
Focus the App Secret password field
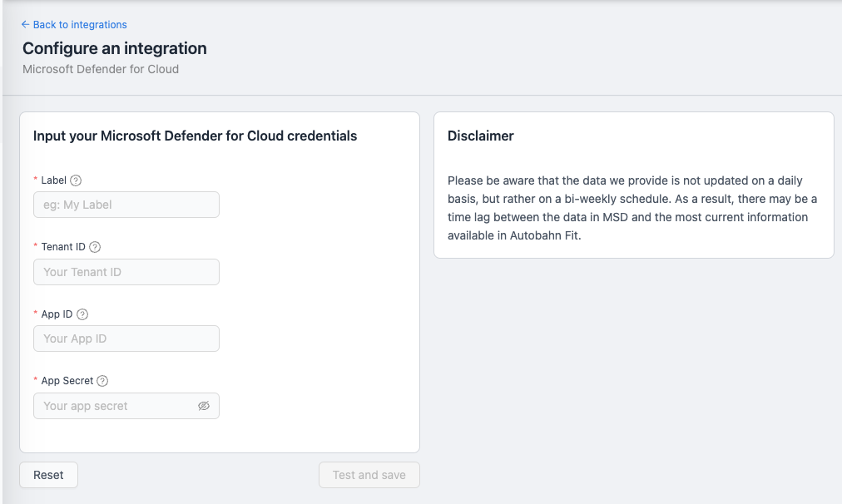126,406
